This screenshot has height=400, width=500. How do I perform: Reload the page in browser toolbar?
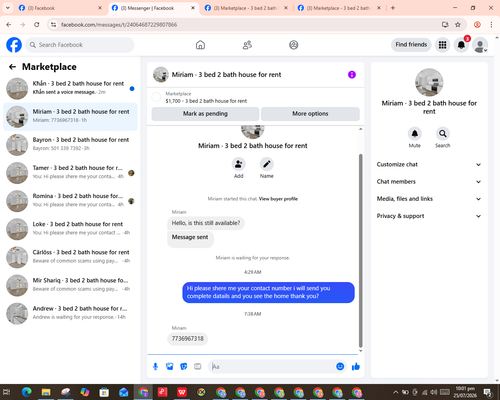point(37,25)
